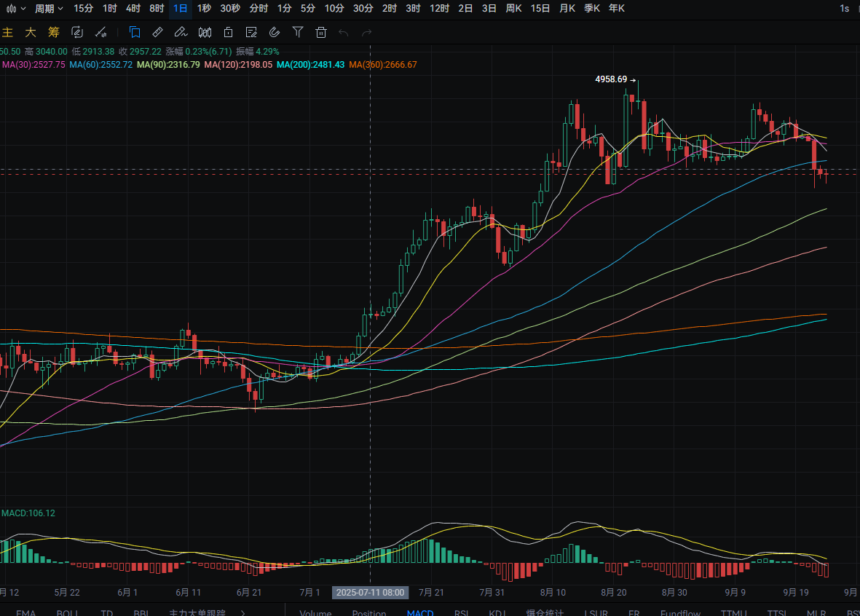Activate the blue bookmark drawing tool
The image size is (860, 616).
[x=135, y=32]
